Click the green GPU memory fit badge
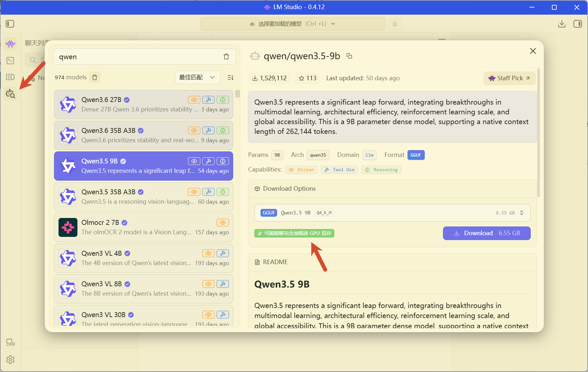Viewport: 588px width, 372px height. 294,233
